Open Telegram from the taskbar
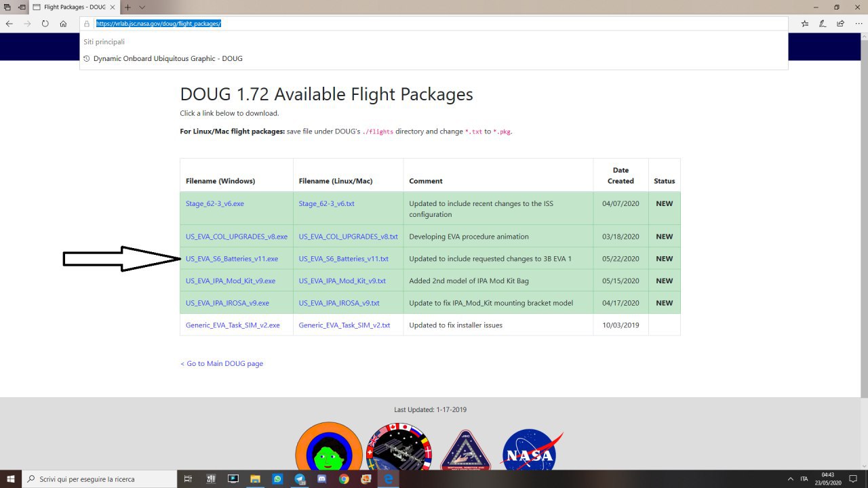868x488 pixels. 300,479
